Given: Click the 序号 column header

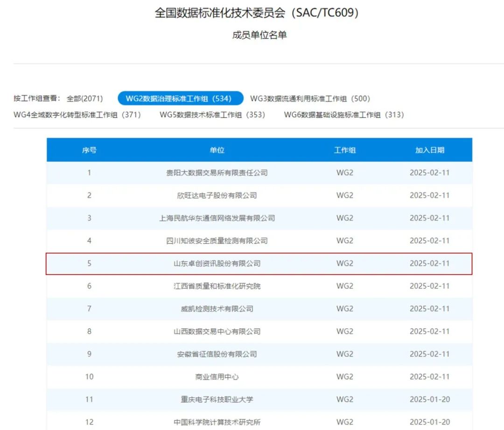Looking at the screenshot, I should [89, 150].
